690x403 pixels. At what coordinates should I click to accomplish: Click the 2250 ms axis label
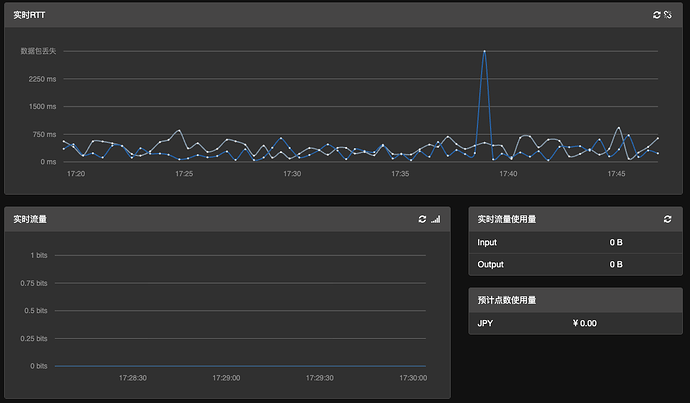pyautogui.click(x=42, y=79)
